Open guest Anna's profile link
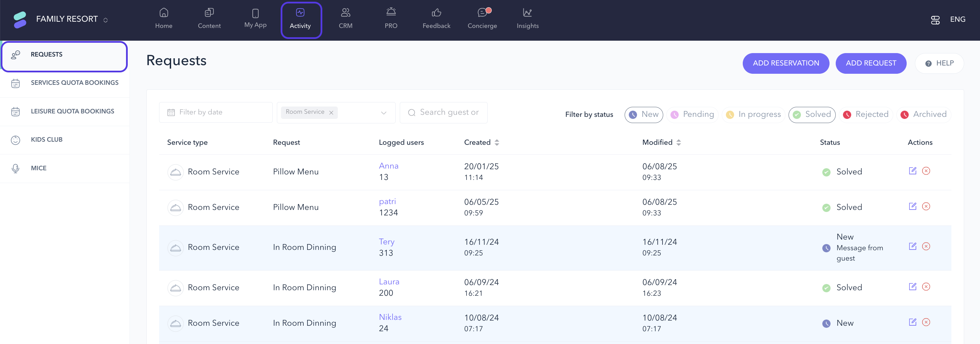 tap(388, 166)
